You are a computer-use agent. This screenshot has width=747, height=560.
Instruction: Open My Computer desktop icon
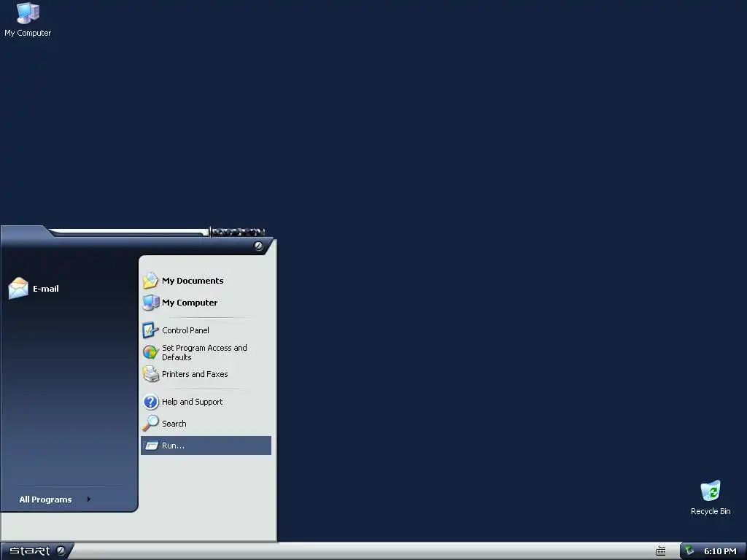pos(28,20)
